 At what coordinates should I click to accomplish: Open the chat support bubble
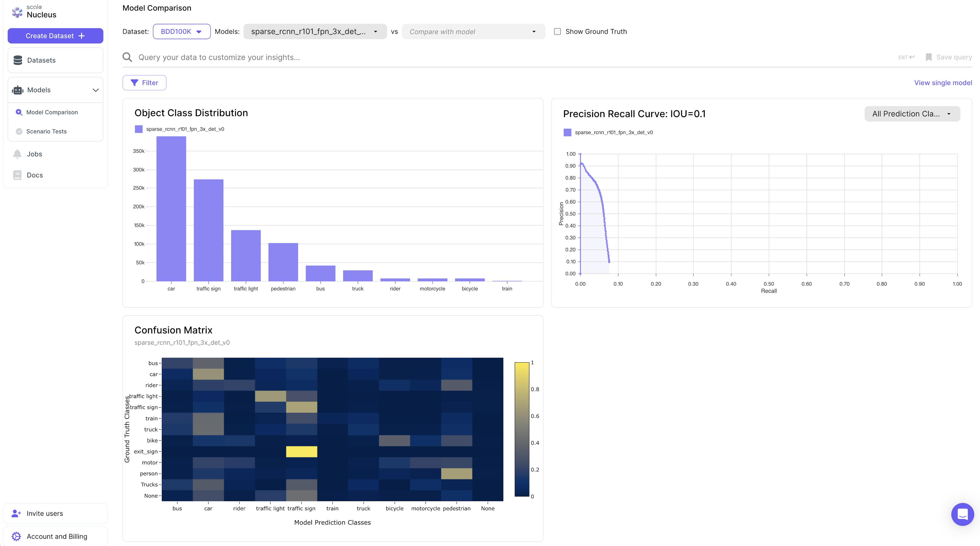point(962,514)
